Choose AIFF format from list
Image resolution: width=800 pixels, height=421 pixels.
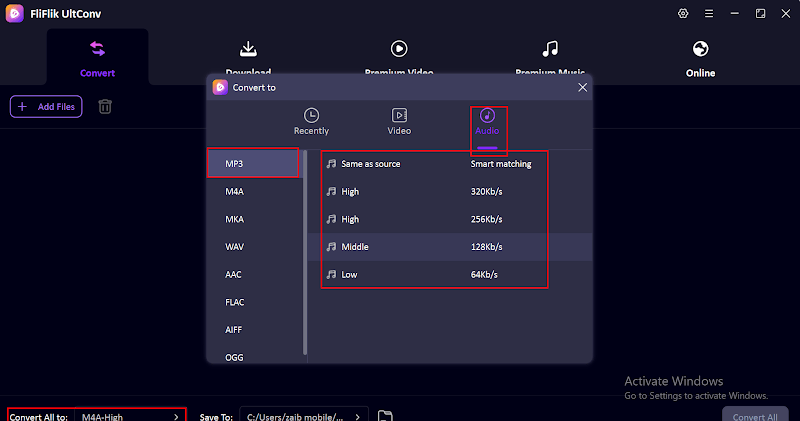pos(254,330)
